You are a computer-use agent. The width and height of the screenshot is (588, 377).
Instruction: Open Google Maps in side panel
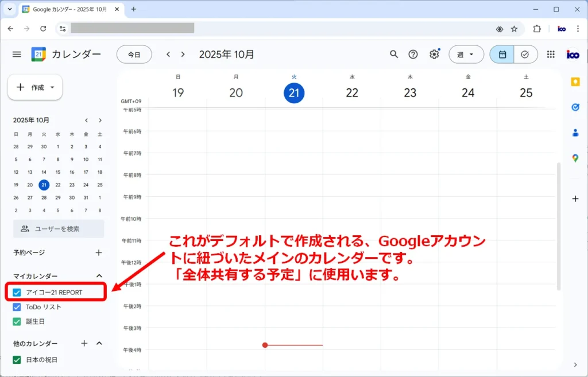pyautogui.click(x=575, y=158)
